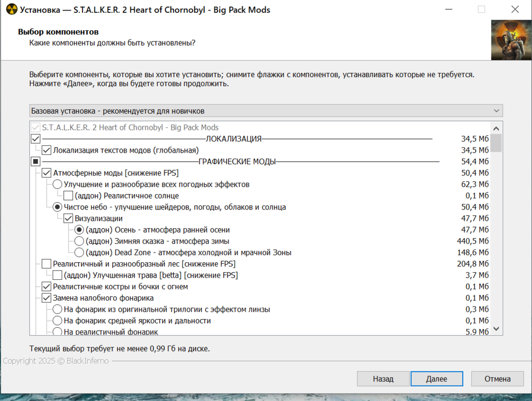532x401 pixels.
Task: Click the disabled S.T.A.L.K.E.R. 2 root checkbox
Action: [x=36, y=127]
